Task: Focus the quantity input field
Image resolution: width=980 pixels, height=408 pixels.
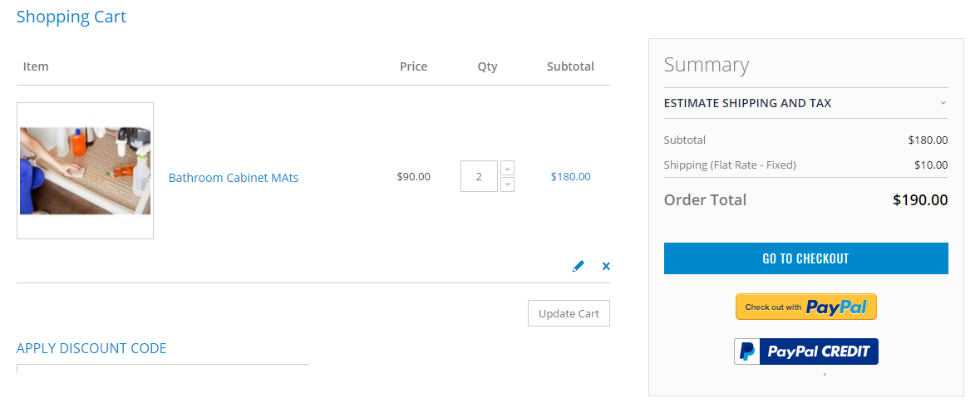Action: (479, 176)
